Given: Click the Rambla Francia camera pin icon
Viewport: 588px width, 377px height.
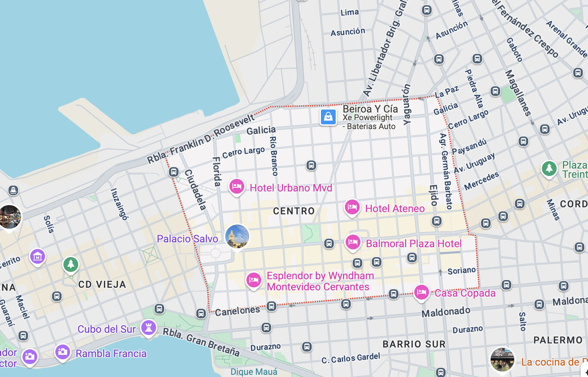Looking at the screenshot, I should pos(62,352).
